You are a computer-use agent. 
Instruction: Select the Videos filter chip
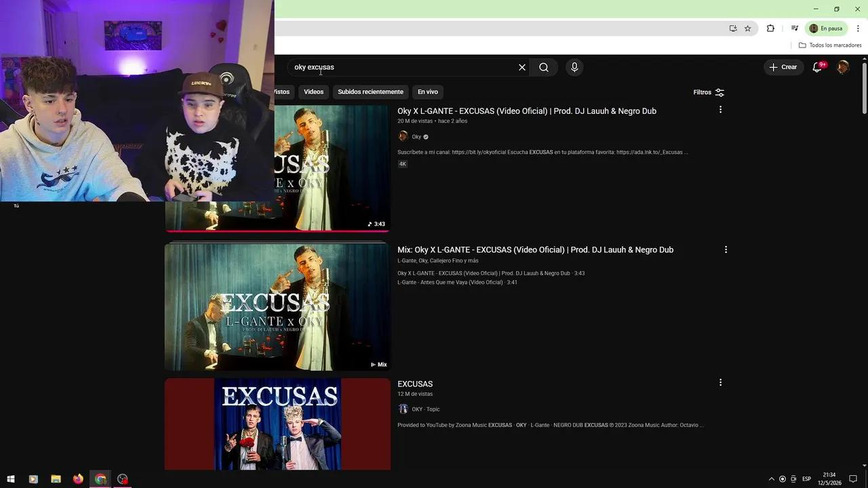tap(313, 91)
